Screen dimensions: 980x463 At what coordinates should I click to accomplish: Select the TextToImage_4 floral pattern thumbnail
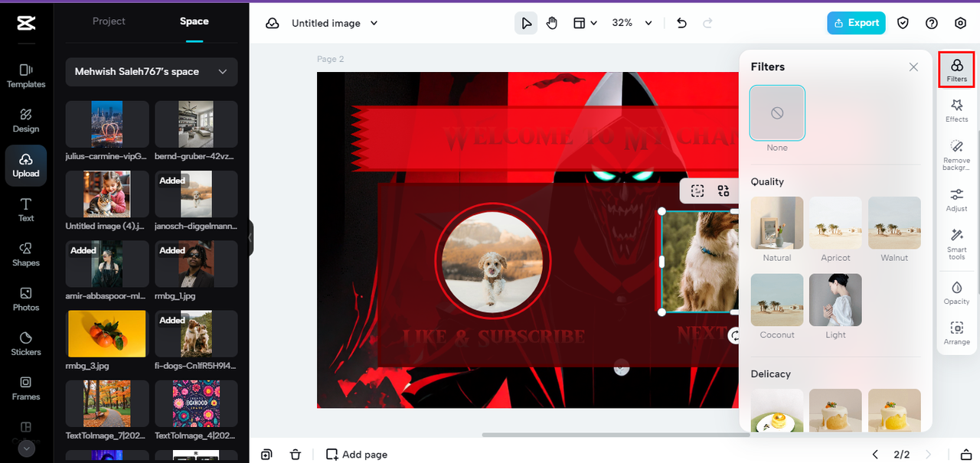coord(196,403)
